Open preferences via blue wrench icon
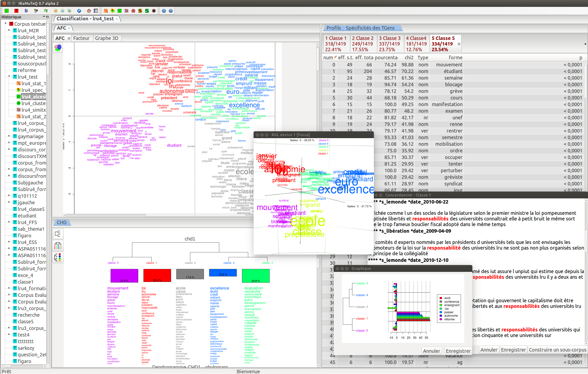Image resolution: width=588 pixels, height=374 pixels. tap(79, 11)
